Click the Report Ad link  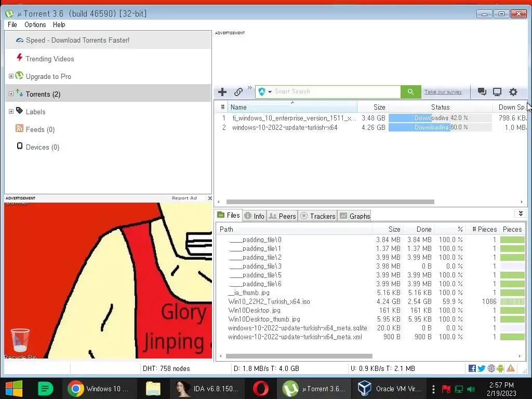[184, 198]
